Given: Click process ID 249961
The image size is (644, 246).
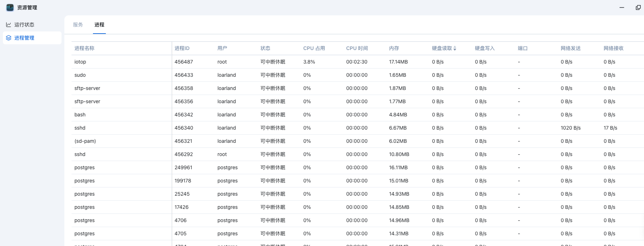Looking at the screenshot, I should tap(183, 167).
